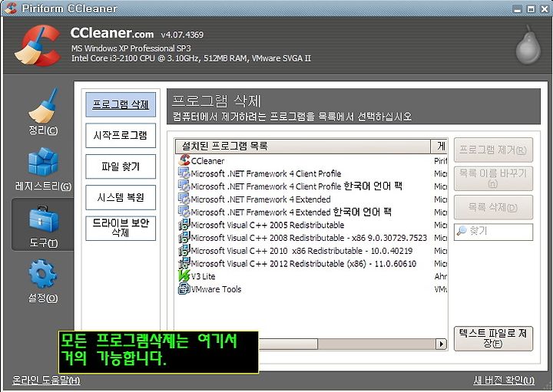Screen dimensions: 553x392
Task: Open the 시스템 복원 tab
Action: coord(121,197)
